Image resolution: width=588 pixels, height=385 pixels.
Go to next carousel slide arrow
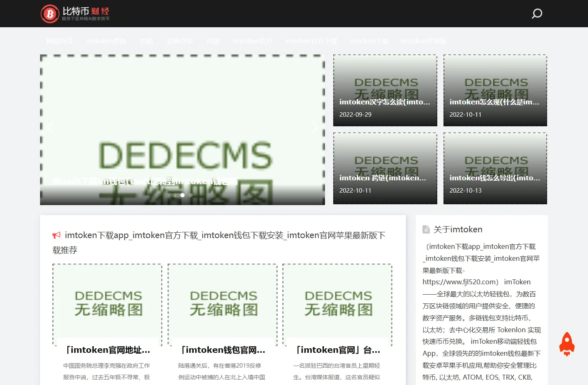click(315, 127)
